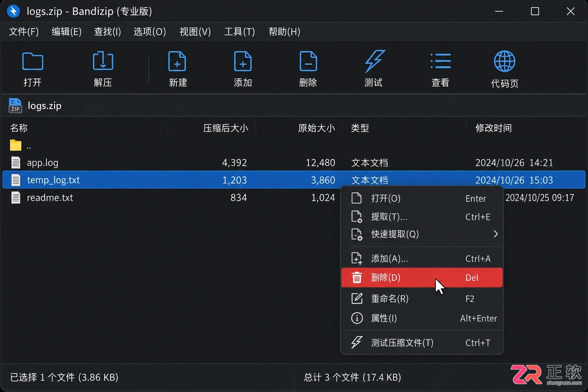Expand the 快速提取(Q) submenu arrow

point(496,234)
